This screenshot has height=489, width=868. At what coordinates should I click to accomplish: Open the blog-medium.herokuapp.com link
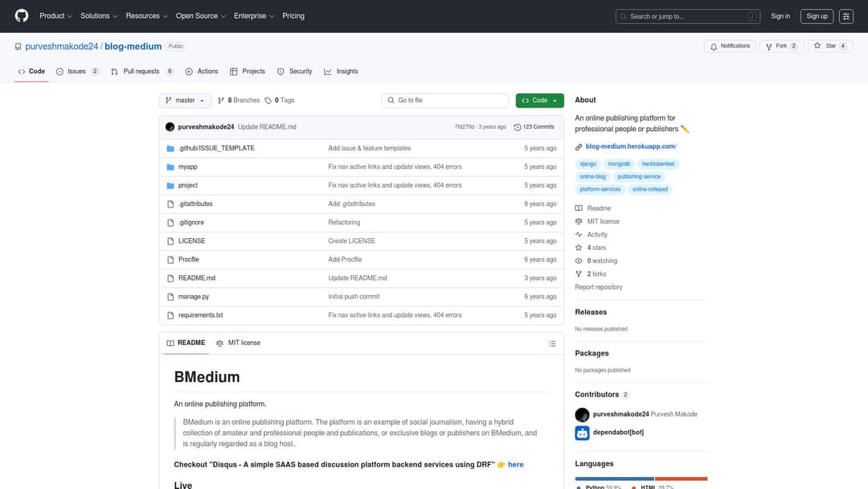point(631,146)
